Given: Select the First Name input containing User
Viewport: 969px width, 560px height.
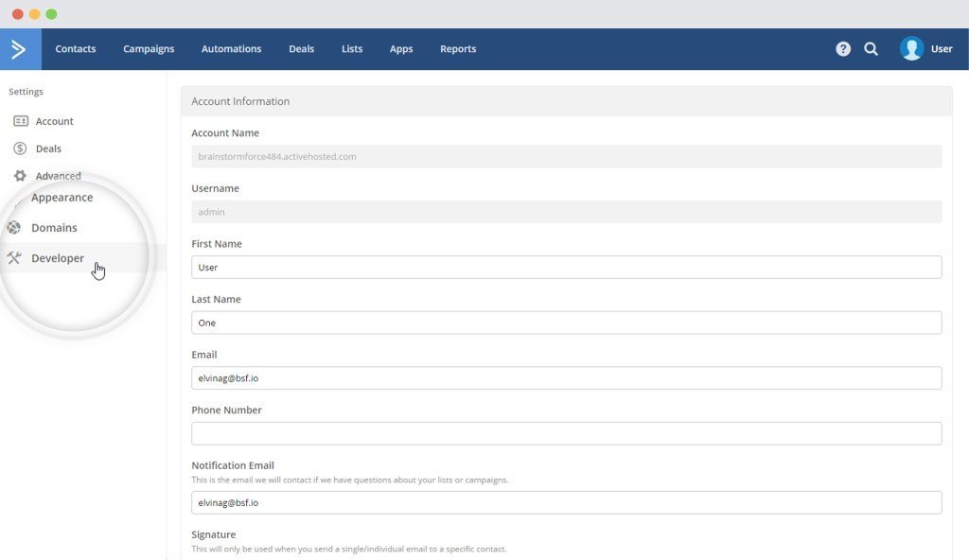Looking at the screenshot, I should coord(566,267).
